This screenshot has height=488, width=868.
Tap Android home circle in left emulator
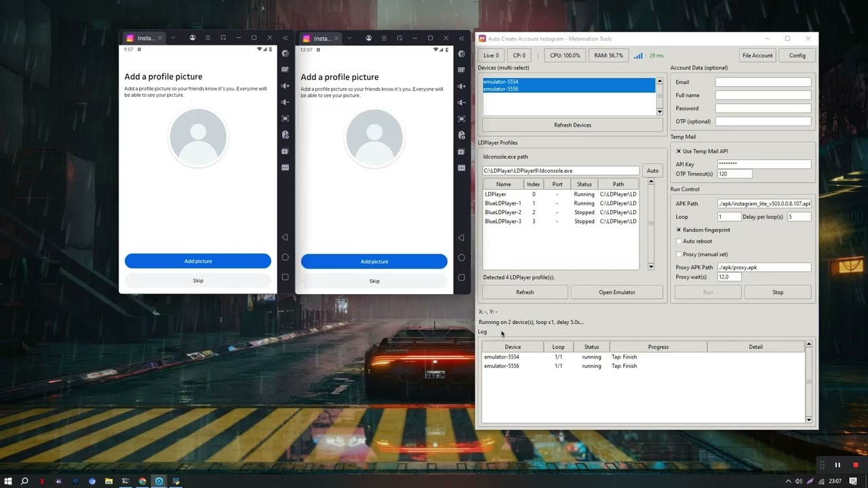(285, 257)
